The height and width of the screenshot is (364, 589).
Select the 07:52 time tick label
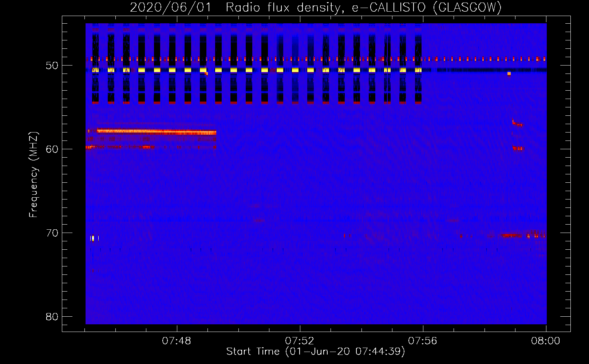(300, 341)
